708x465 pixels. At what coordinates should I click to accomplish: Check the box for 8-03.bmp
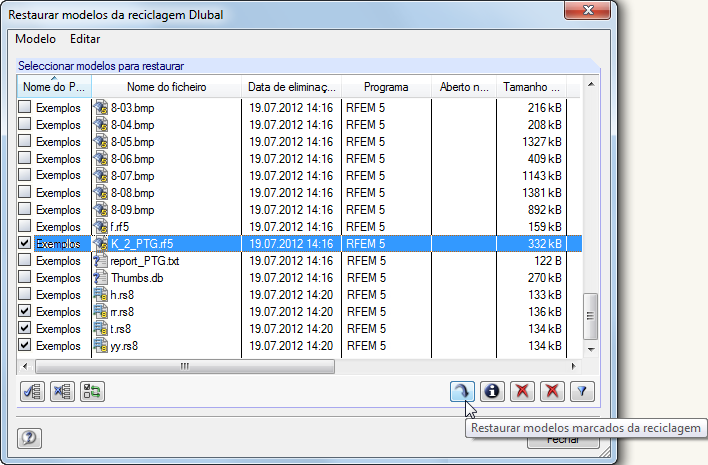point(24,107)
